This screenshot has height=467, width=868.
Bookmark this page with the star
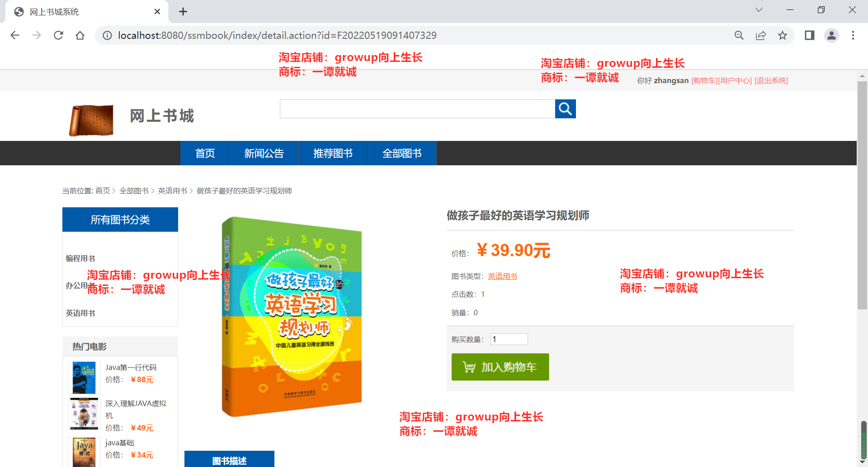click(783, 35)
